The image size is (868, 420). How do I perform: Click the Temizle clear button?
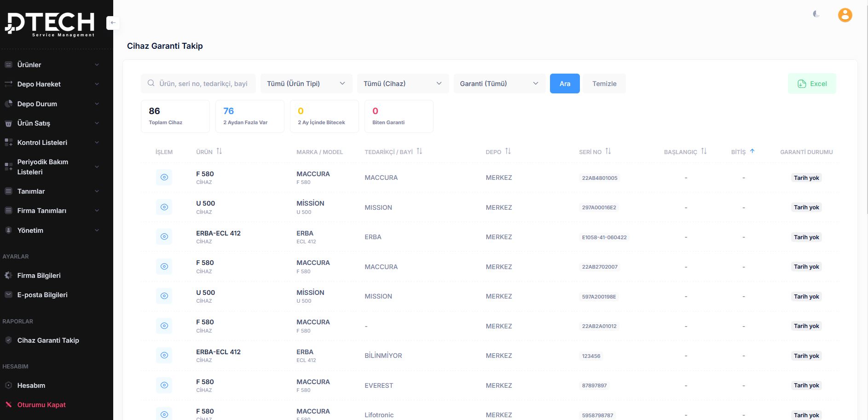604,83
